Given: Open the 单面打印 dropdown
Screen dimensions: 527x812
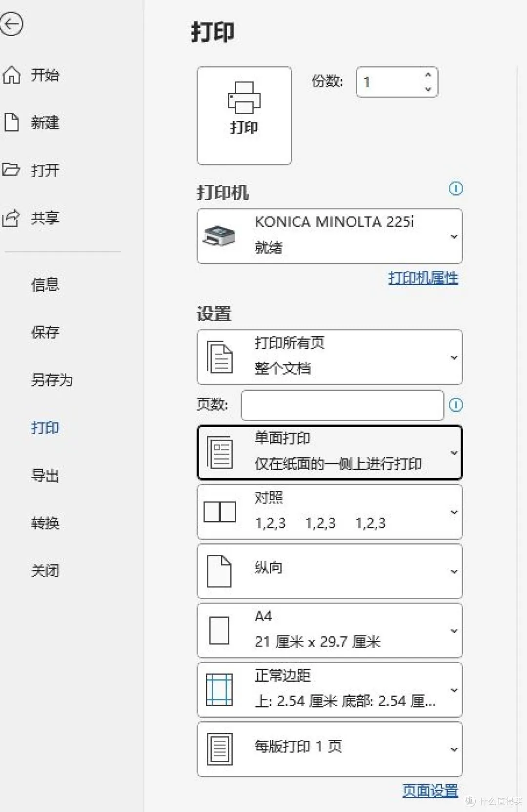Looking at the screenshot, I should (x=329, y=452).
